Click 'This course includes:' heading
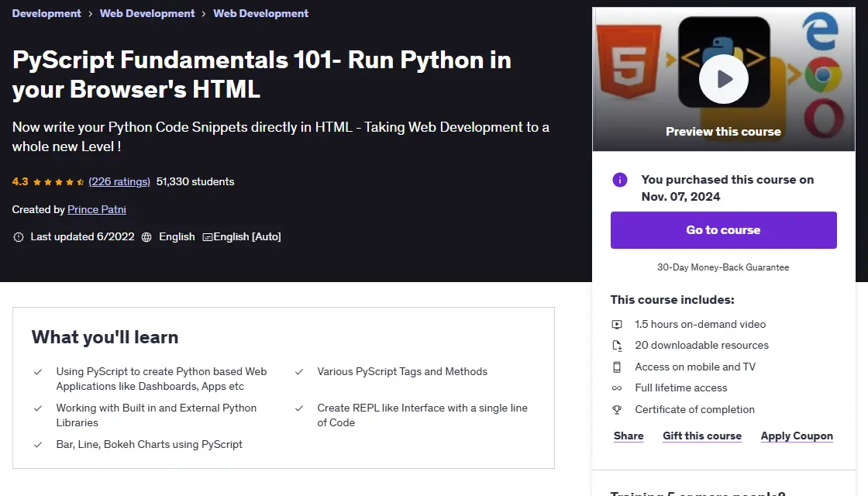 673,300
